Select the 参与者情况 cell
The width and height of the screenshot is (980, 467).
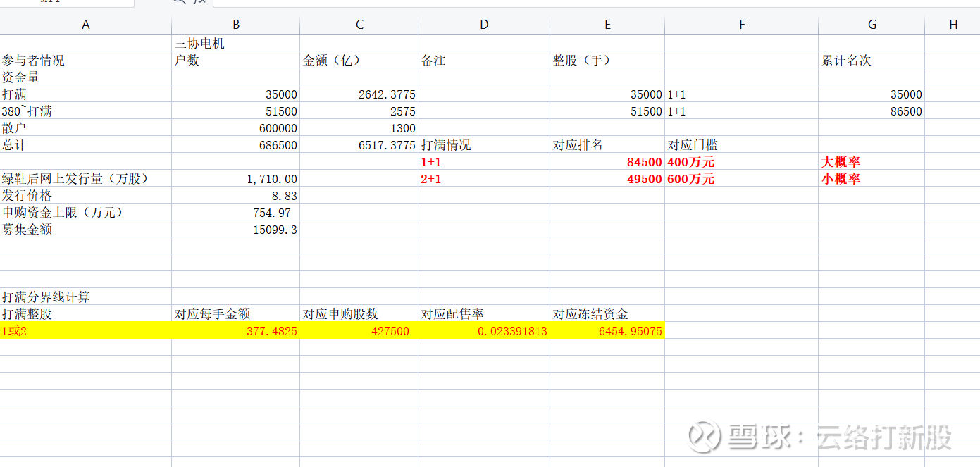pos(86,60)
